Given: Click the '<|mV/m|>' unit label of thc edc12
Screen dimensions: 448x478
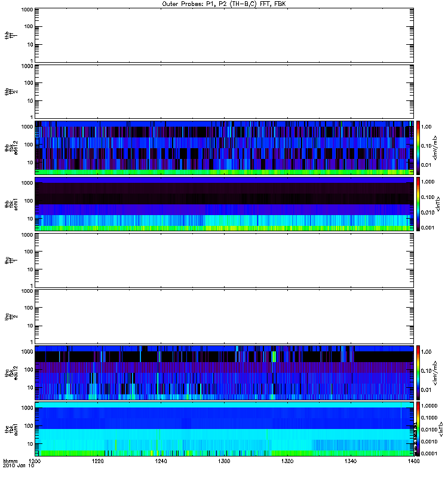Looking at the screenshot, I should coord(435,373).
